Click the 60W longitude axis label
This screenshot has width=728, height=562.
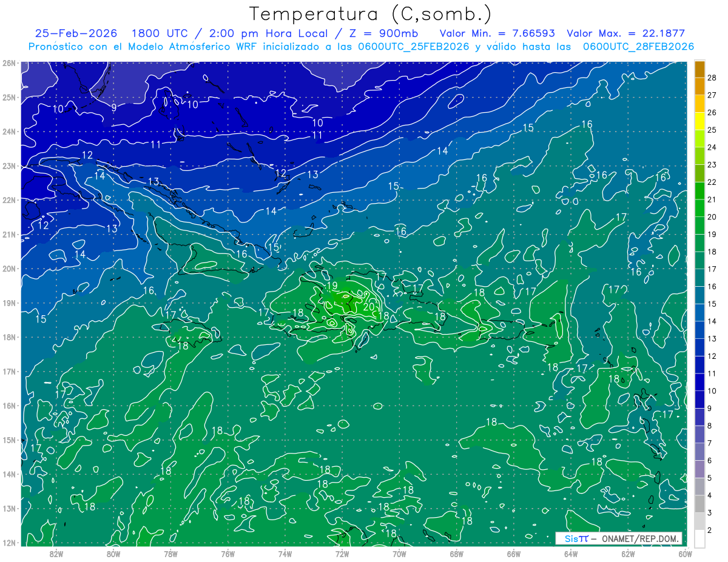685,554
